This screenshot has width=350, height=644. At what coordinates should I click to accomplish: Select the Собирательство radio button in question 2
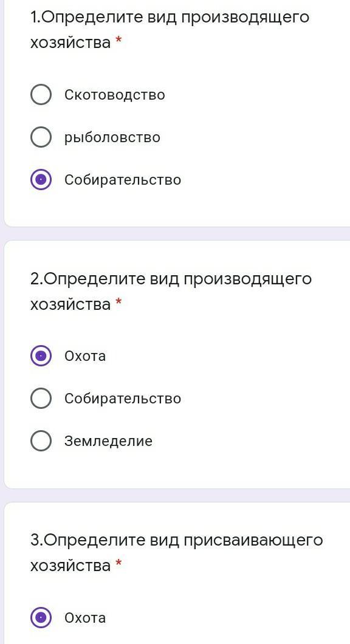pos(41,399)
